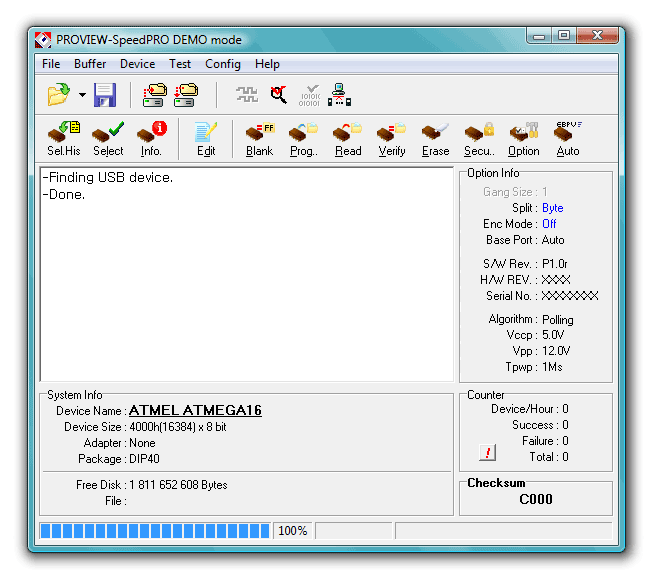Erase the device

(436, 139)
